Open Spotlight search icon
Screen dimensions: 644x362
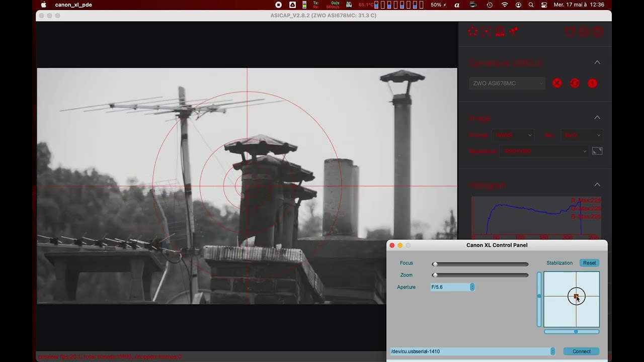click(x=531, y=5)
